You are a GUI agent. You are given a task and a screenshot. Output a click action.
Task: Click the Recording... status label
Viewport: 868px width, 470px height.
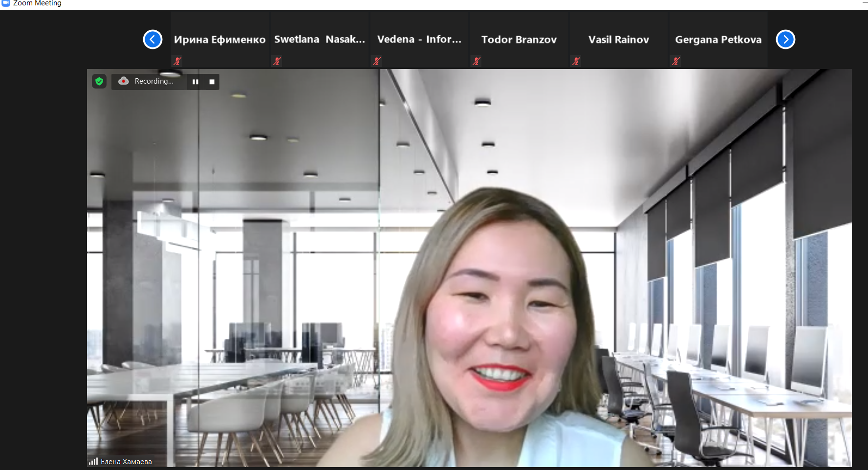click(153, 81)
